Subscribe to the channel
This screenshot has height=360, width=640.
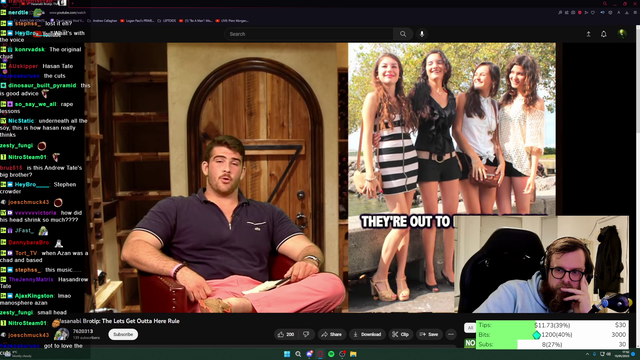click(x=123, y=334)
